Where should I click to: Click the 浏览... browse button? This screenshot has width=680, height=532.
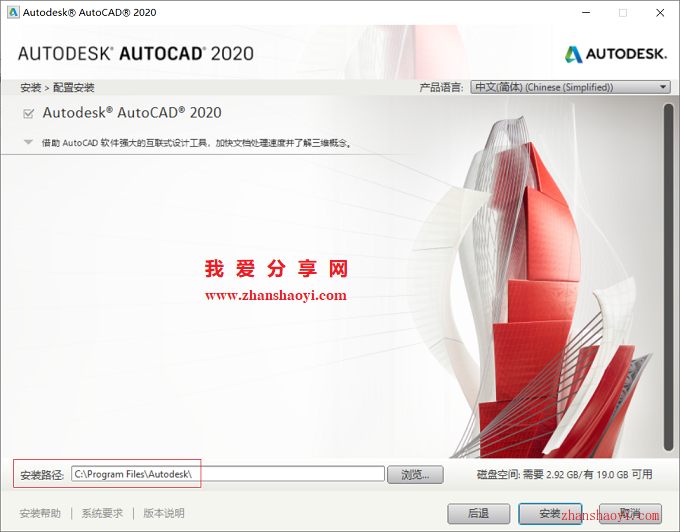click(x=415, y=475)
